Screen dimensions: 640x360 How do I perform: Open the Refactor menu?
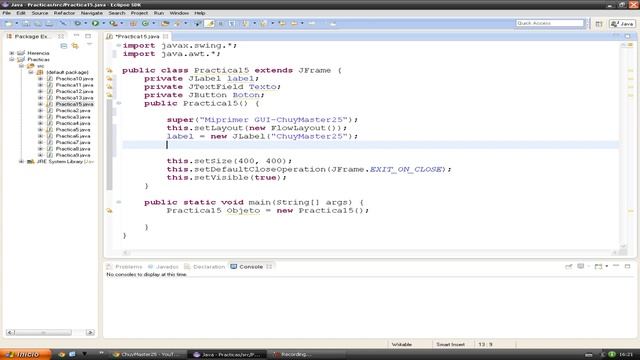(x=64, y=13)
